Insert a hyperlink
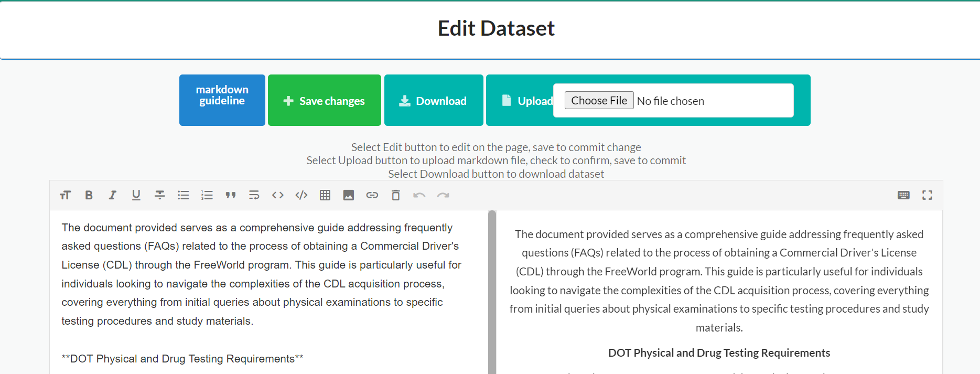 (x=372, y=195)
